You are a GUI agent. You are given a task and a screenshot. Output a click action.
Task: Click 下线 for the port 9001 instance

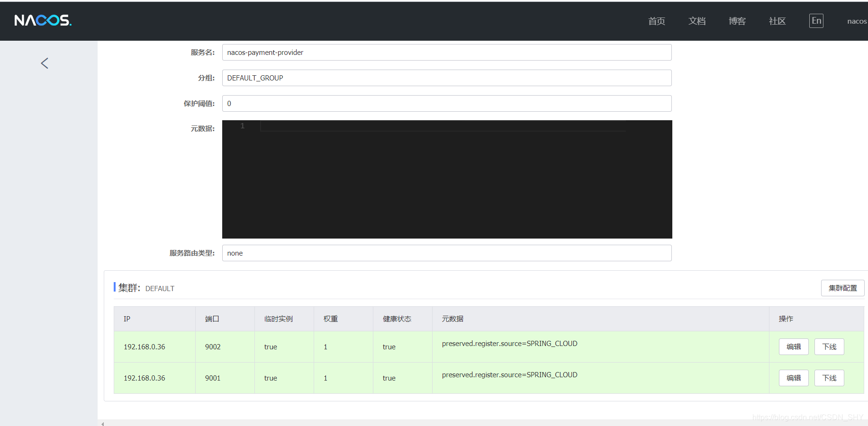pos(829,378)
